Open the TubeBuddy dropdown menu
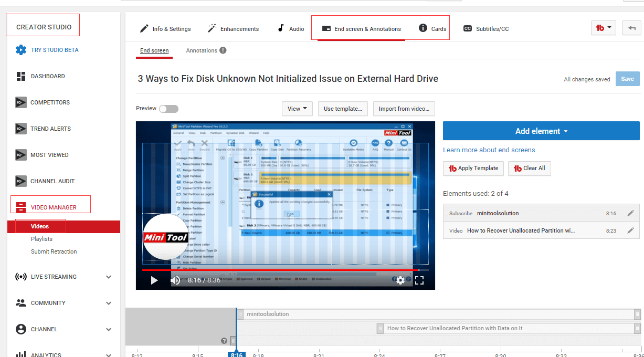This screenshot has width=644, height=357. pos(604,28)
